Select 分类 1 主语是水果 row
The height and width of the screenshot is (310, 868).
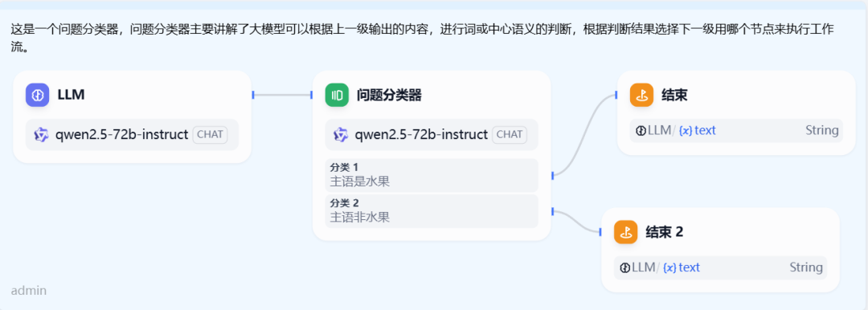(432, 175)
